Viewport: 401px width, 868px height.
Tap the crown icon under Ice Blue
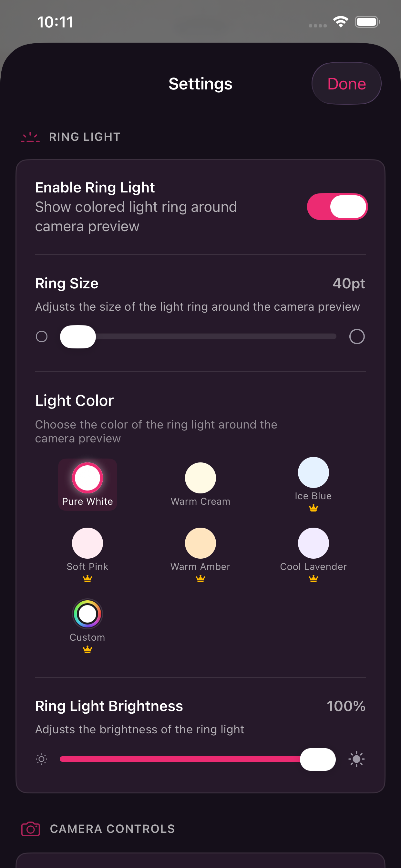[313, 507]
